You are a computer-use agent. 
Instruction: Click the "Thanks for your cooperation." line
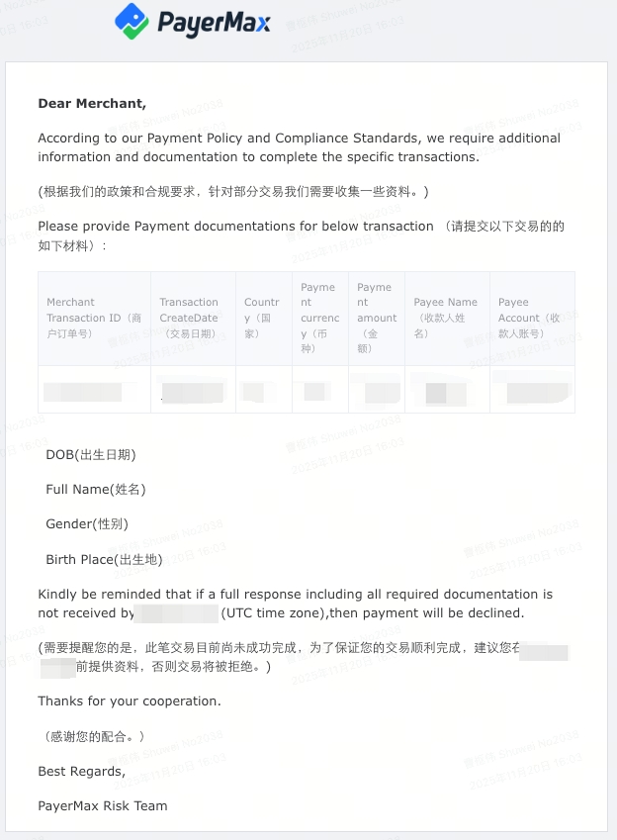pos(130,700)
